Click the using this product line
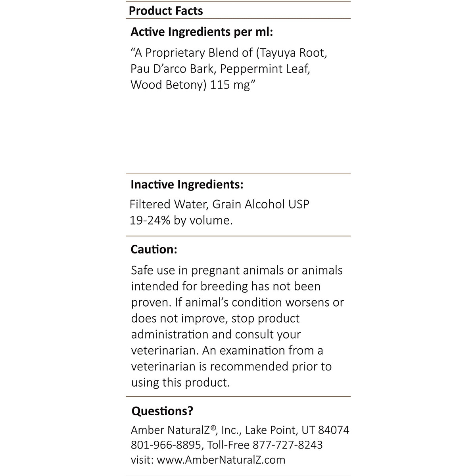Screen dimensions: 476x476 [x=180, y=382]
